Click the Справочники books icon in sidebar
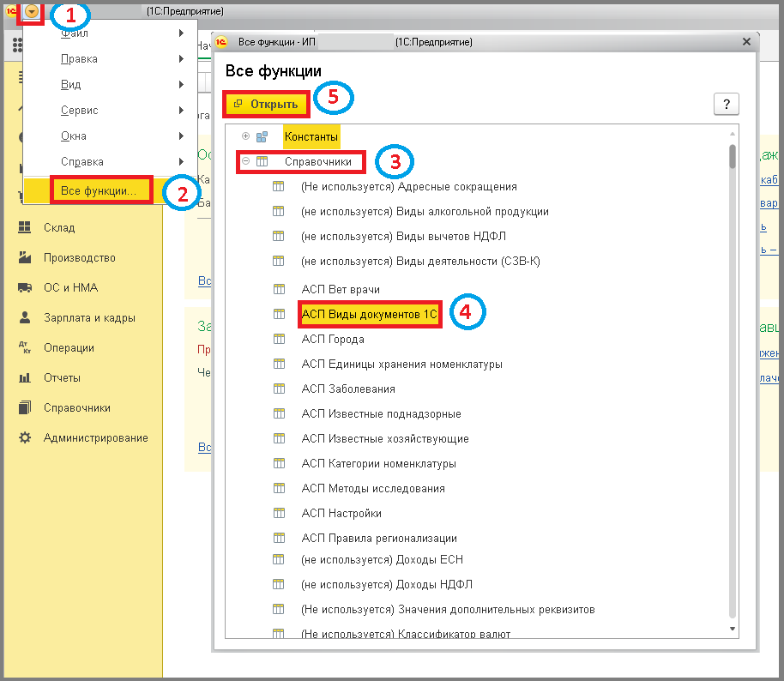The width and height of the screenshot is (784, 681). pyautogui.click(x=25, y=407)
